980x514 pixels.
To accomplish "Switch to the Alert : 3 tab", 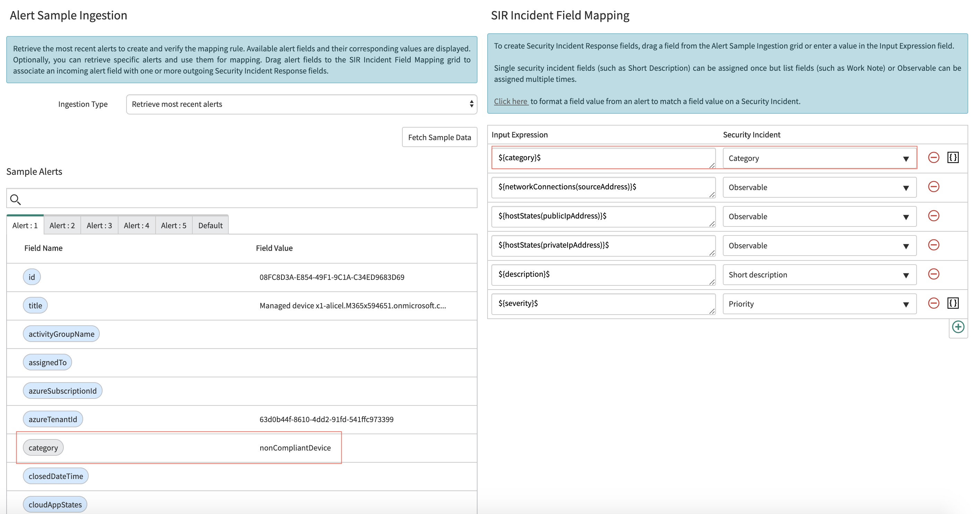I will coord(99,225).
